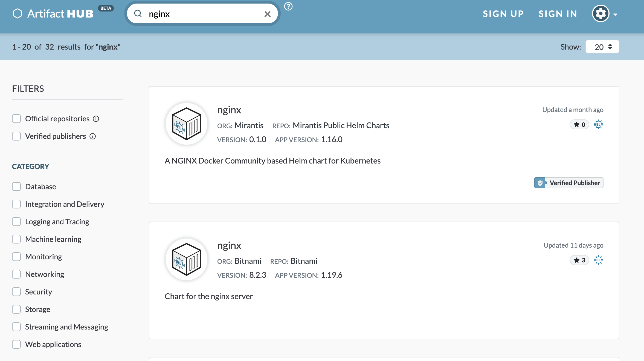This screenshot has width=644, height=361.
Task: Open the search tips help icon
Action: click(288, 6)
